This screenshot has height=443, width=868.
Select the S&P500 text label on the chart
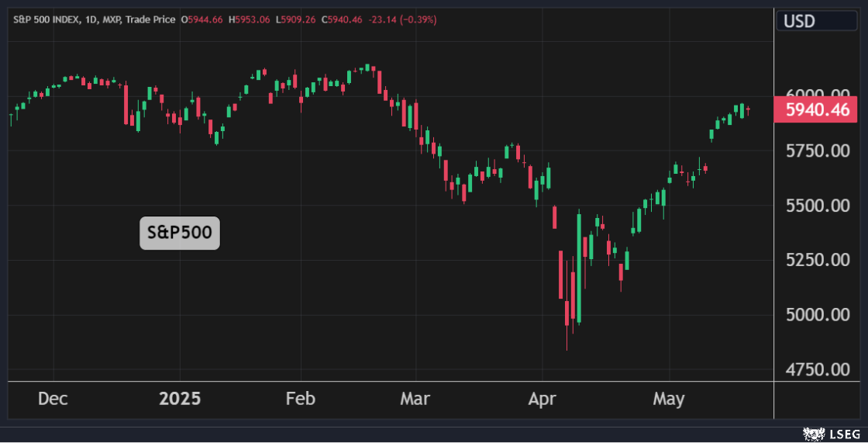click(x=180, y=232)
